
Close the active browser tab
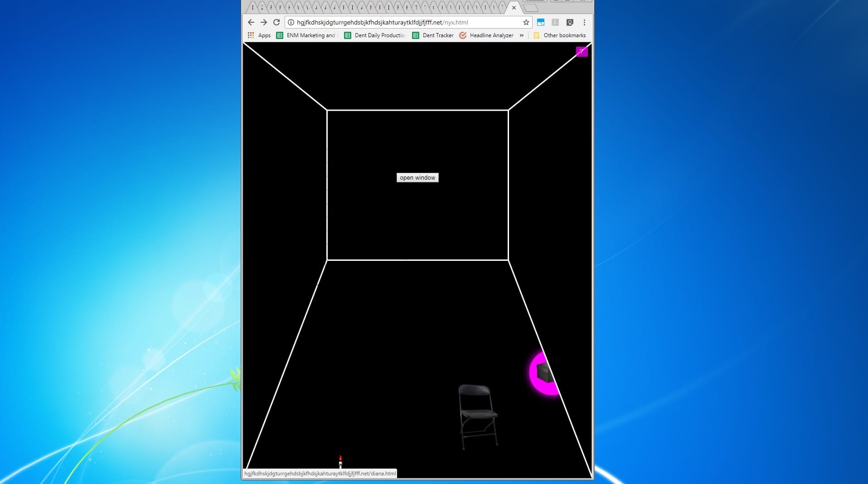tap(514, 8)
